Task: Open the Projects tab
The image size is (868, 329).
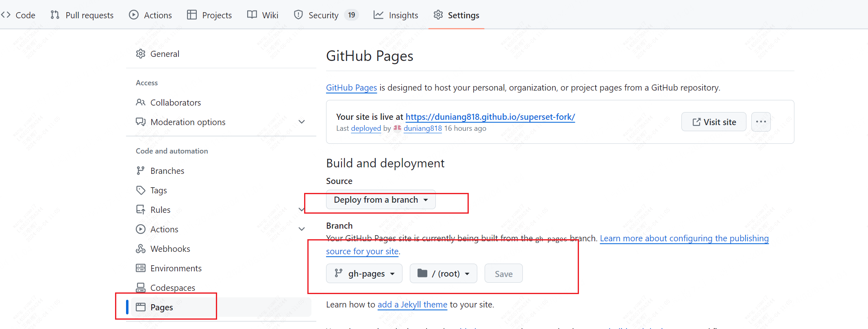Action: pyautogui.click(x=209, y=15)
